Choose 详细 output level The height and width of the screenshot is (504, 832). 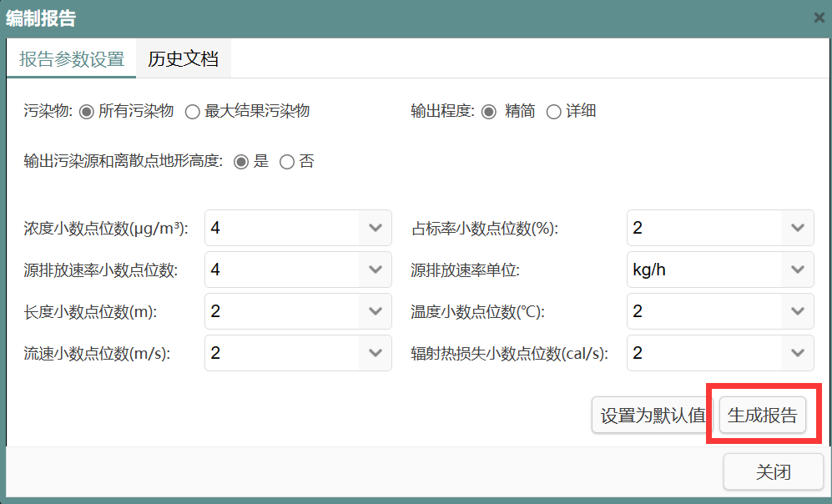pyautogui.click(x=553, y=112)
